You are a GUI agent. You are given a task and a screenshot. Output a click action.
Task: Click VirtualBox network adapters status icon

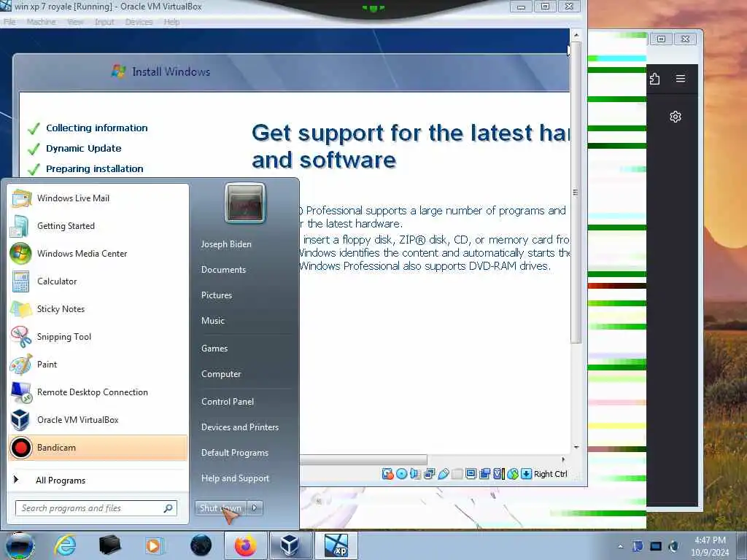click(x=429, y=474)
